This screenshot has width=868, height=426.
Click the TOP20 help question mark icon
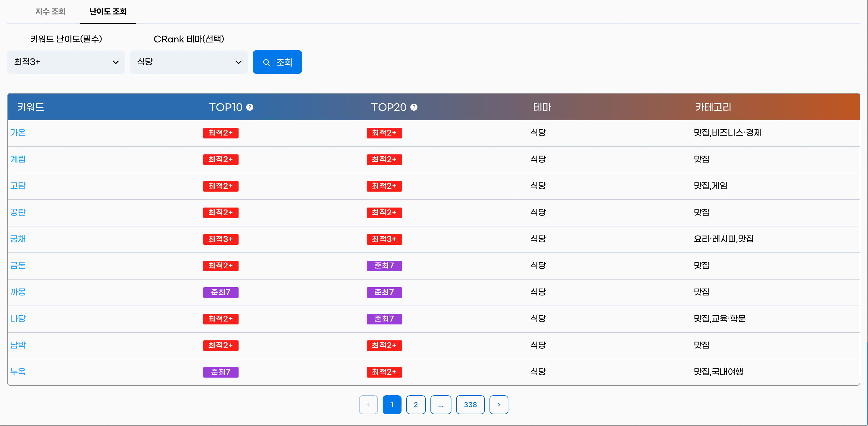point(414,107)
